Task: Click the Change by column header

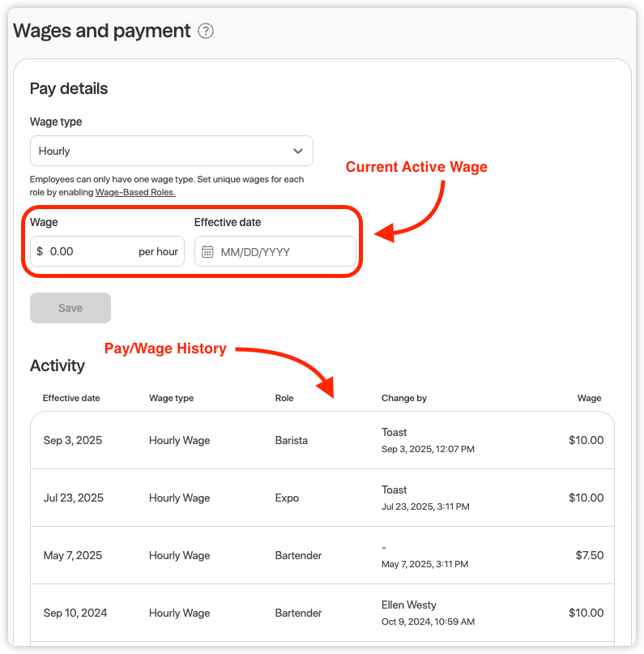Action: [x=403, y=398]
